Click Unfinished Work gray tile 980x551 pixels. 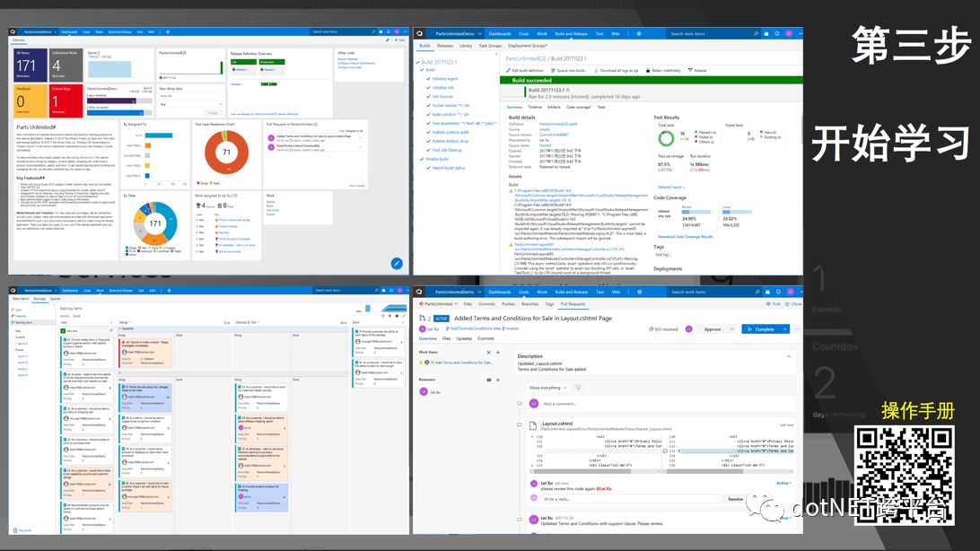click(66, 65)
